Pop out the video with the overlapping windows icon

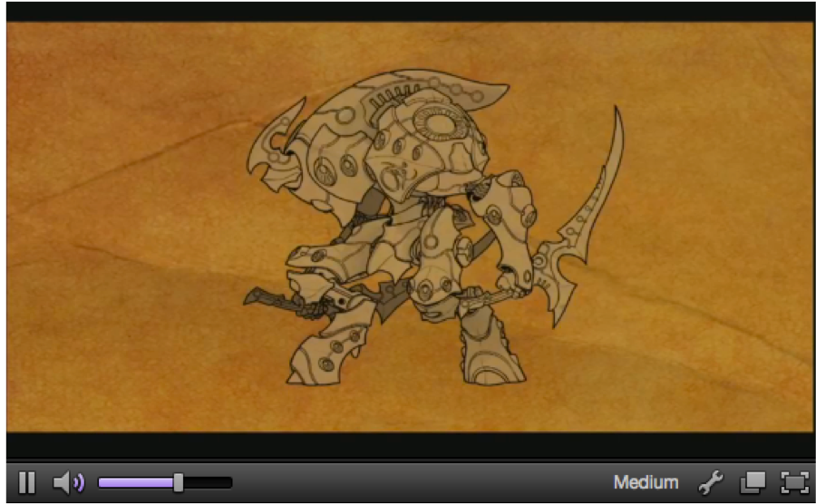coord(753,482)
